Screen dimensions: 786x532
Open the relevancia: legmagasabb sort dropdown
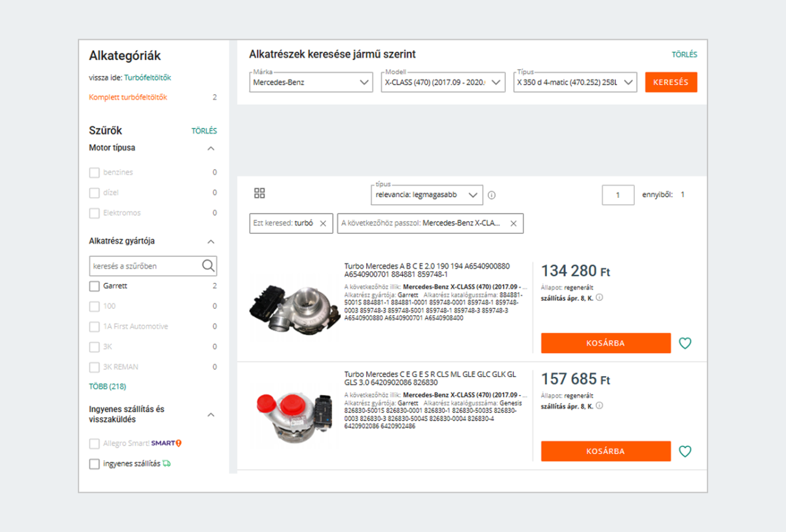tap(427, 195)
